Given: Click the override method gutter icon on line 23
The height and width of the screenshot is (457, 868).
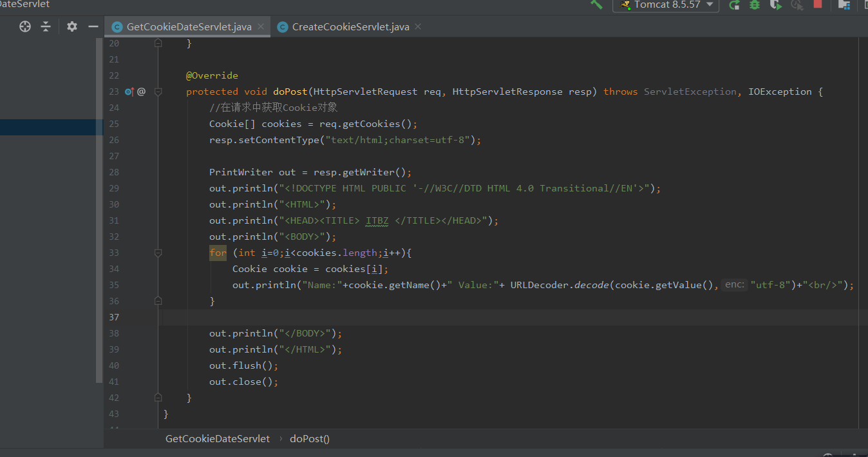Looking at the screenshot, I should [129, 92].
